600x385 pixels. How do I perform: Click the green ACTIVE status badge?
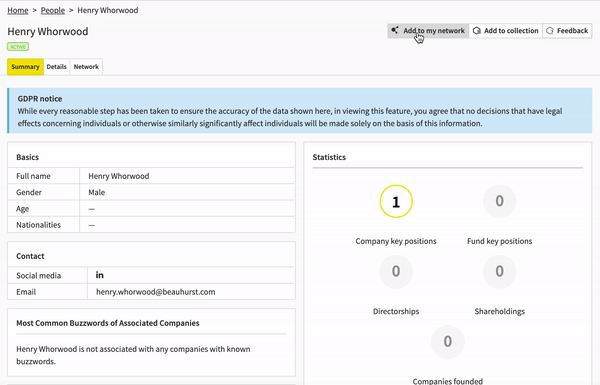pos(18,47)
